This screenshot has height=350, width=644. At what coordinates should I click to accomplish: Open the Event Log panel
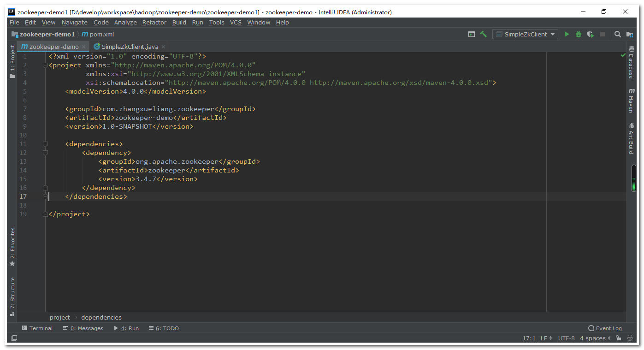[x=605, y=328]
